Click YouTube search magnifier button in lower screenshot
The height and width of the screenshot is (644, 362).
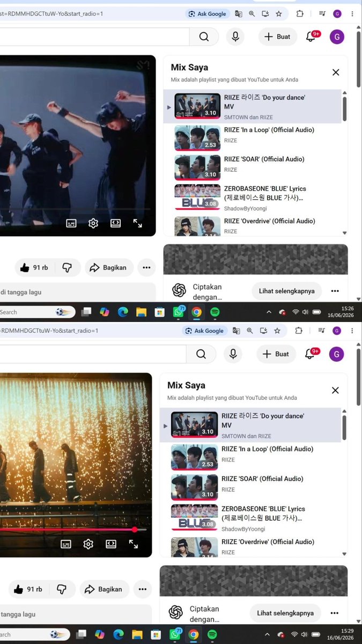201,354
